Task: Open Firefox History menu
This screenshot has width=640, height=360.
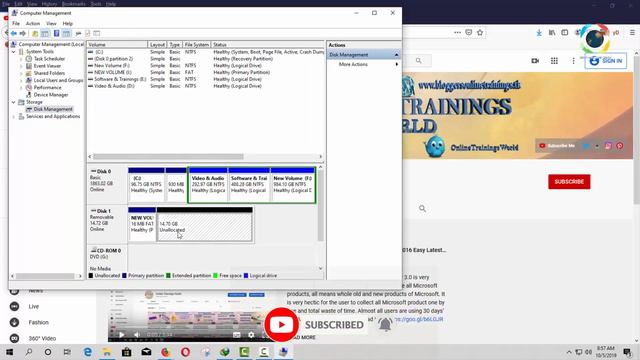Action: coord(49,4)
